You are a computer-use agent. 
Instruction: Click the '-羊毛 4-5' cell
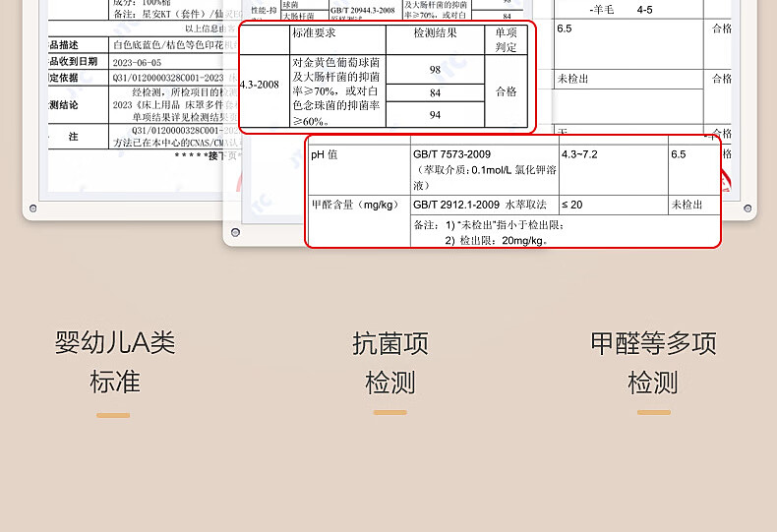coord(621,10)
